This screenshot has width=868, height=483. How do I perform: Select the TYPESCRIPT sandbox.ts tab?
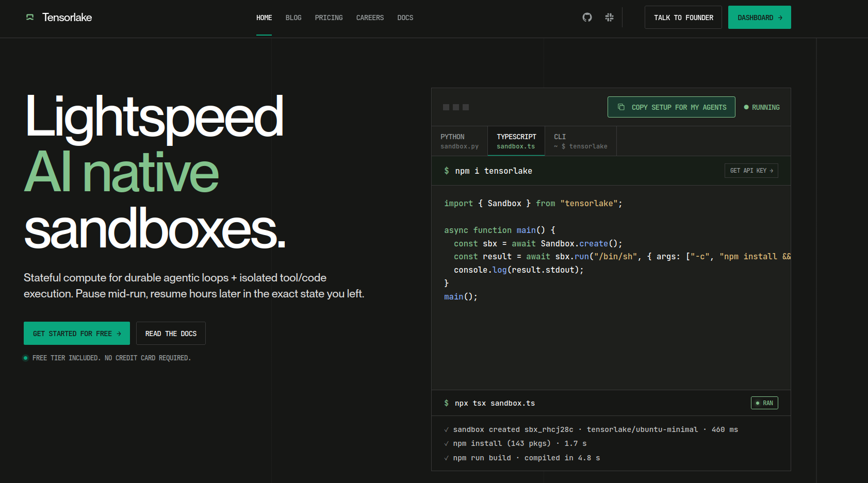point(516,141)
